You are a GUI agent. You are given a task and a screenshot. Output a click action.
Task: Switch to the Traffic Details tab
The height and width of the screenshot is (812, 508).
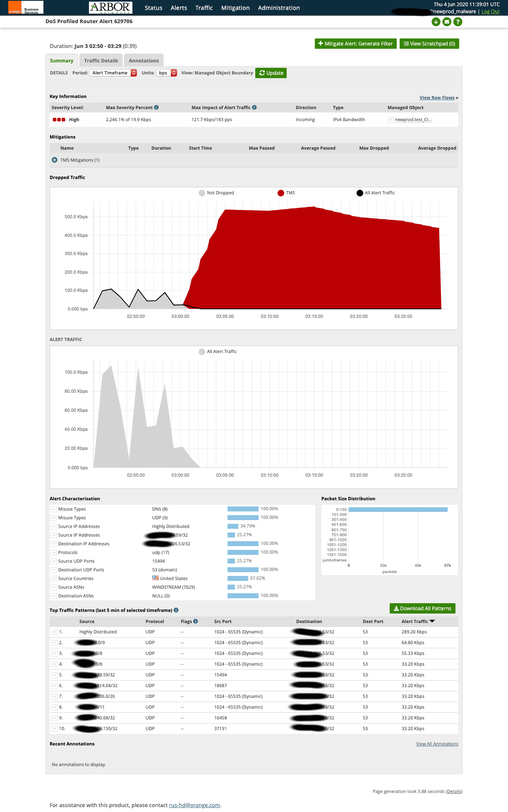(101, 60)
